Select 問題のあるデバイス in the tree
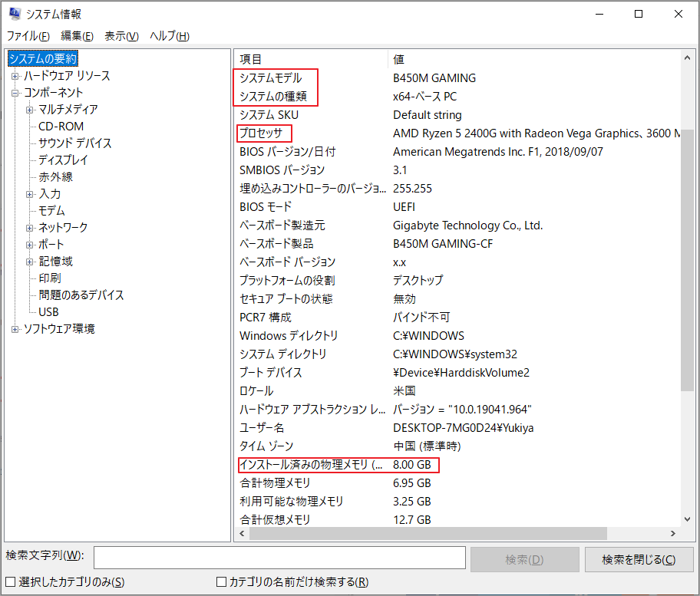The image size is (700, 596). click(x=81, y=295)
